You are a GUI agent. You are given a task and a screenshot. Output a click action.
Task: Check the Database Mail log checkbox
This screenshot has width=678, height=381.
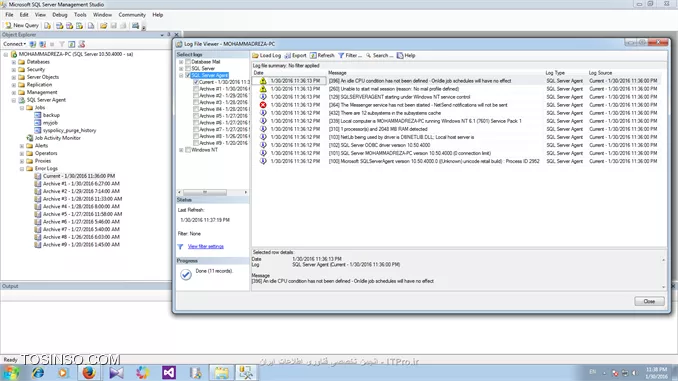[188, 62]
